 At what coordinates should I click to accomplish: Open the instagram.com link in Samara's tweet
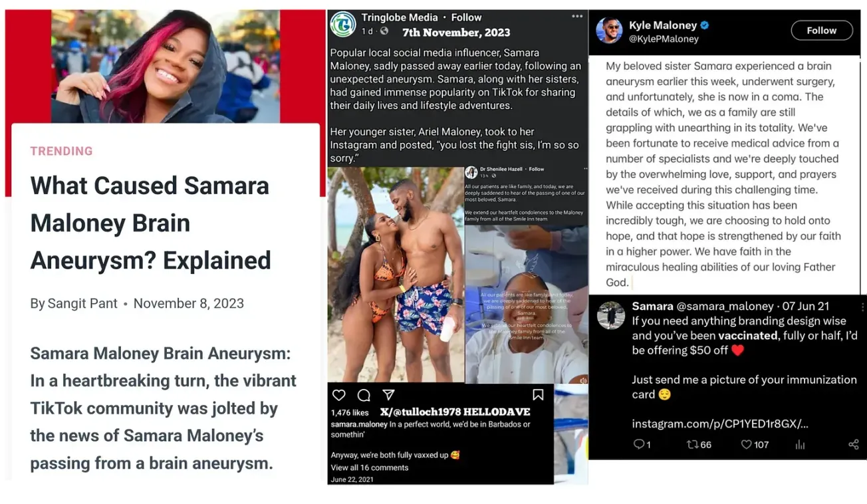point(720,424)
